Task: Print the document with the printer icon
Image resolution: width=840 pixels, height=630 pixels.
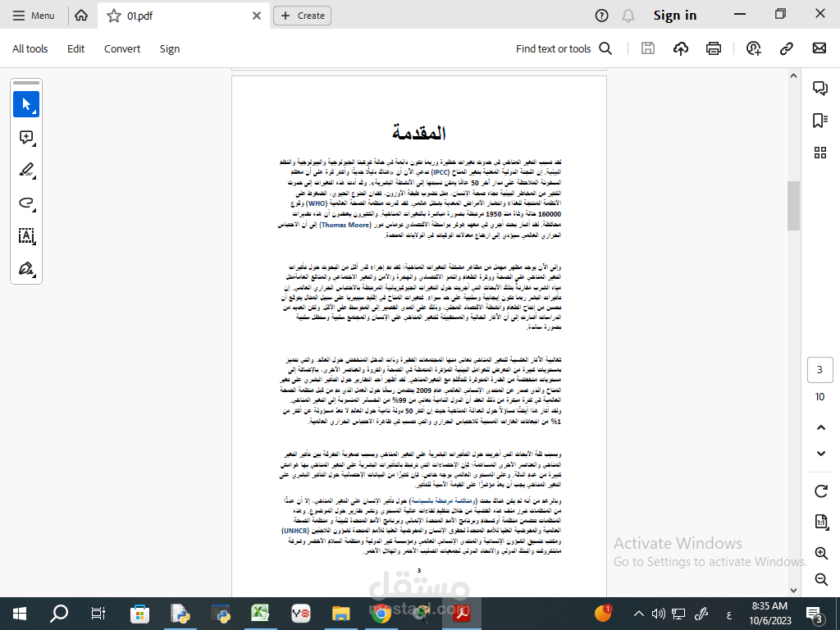Action: (x=714, y=48)
